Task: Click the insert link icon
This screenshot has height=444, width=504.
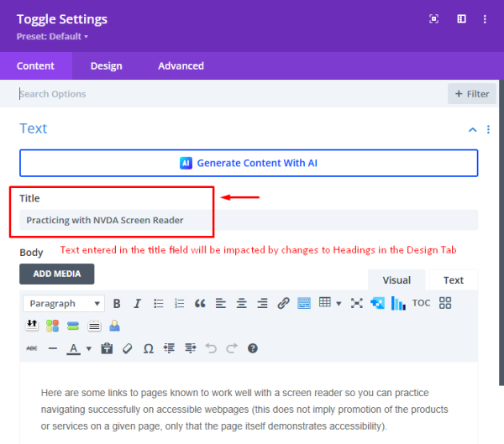Action: (283, 303)
